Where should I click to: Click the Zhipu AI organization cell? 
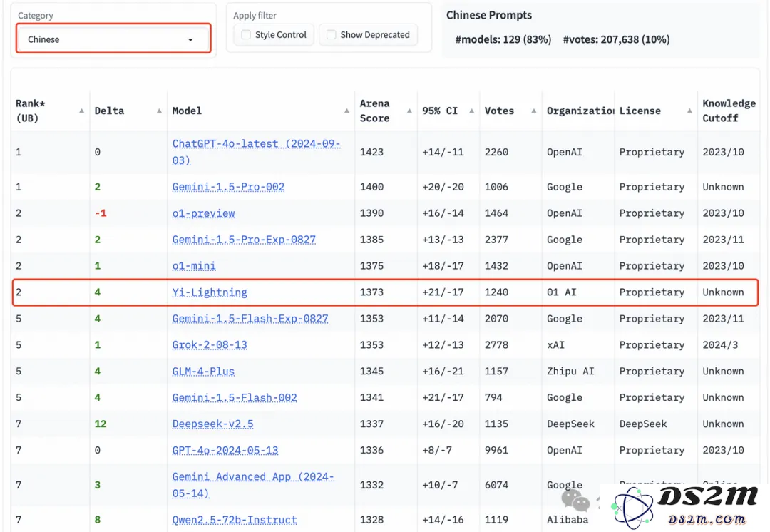pos(570,372)
